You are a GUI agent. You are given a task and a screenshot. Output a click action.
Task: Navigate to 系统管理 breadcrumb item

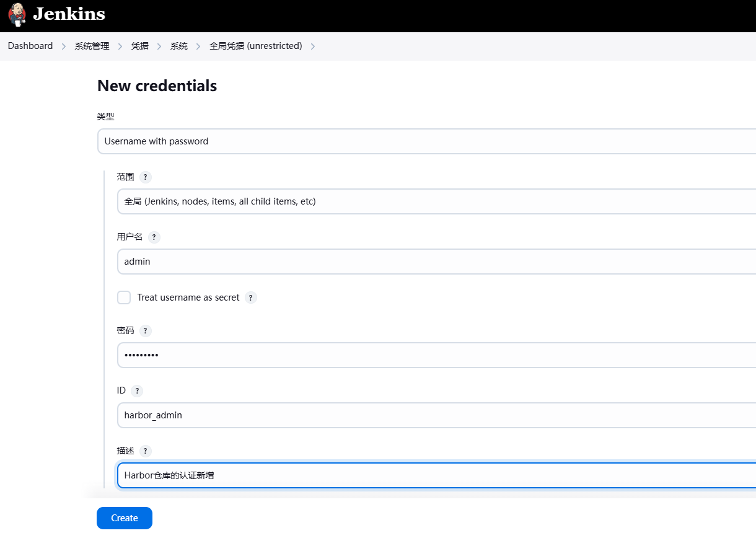pos(92,46)
